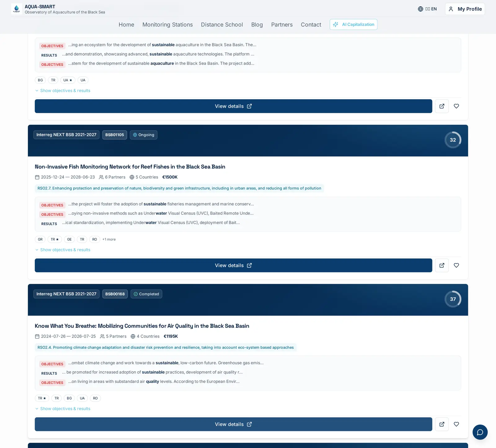Viewport: 496px width, 448px height.
Task: Expand objectives & results for Know What You Breathe
Action: pos(63,409)
